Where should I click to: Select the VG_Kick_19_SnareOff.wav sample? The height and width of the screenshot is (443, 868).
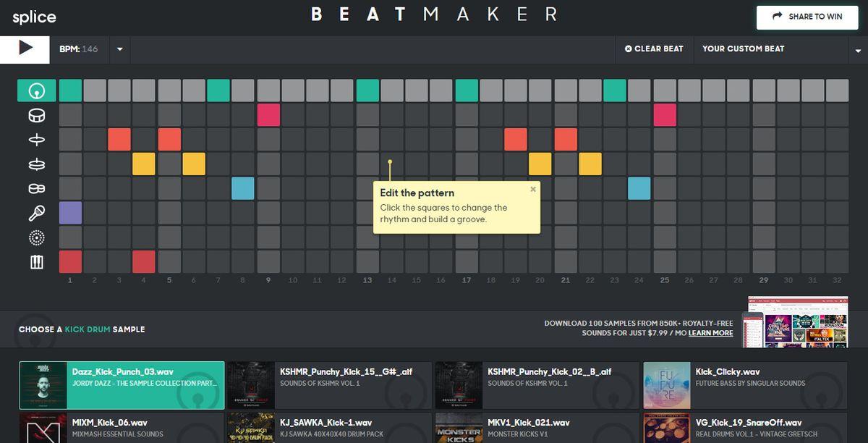click(x=745, y=428)
